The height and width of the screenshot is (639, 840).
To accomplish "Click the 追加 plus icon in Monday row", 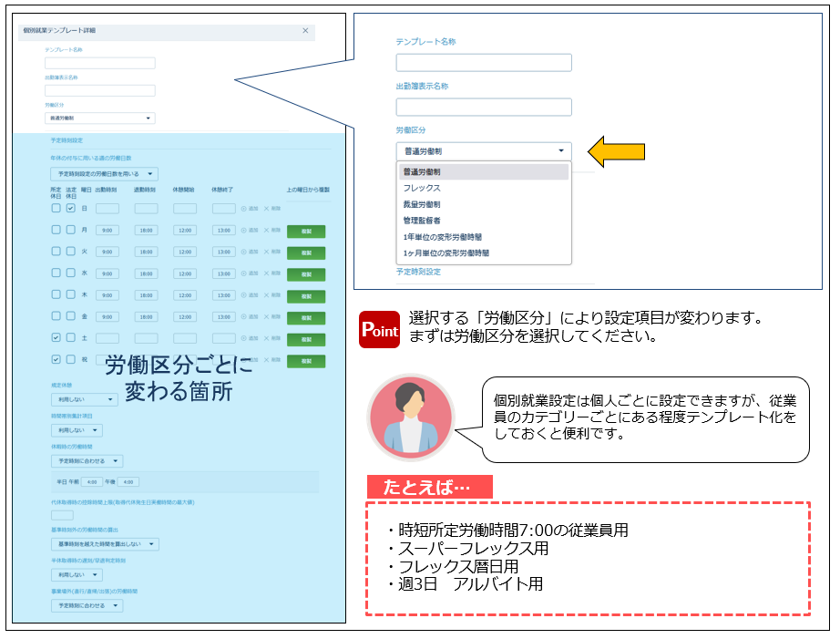I will [x=244, y=230].
